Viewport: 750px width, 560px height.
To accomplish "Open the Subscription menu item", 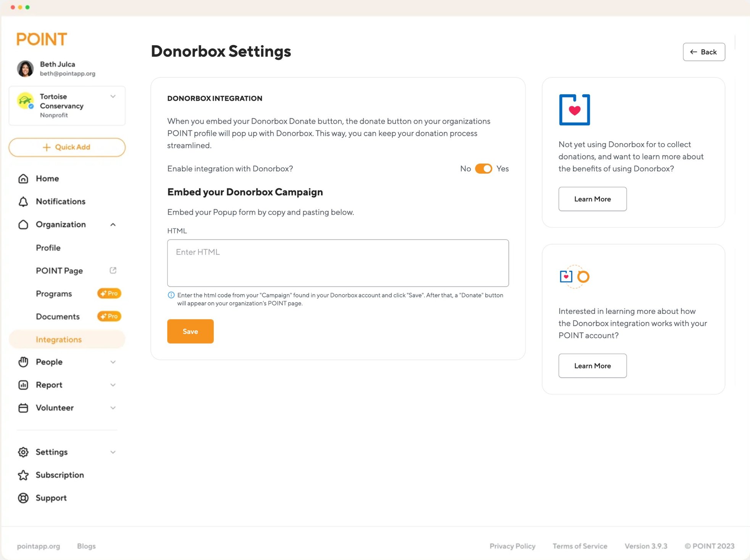I will (60, 475).
